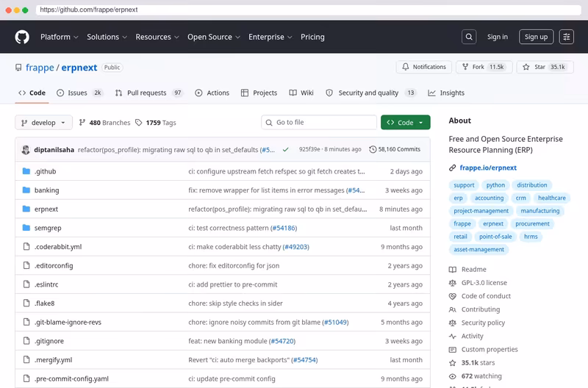
Task: Switch to the Projects tab
Action: point(259,93)
